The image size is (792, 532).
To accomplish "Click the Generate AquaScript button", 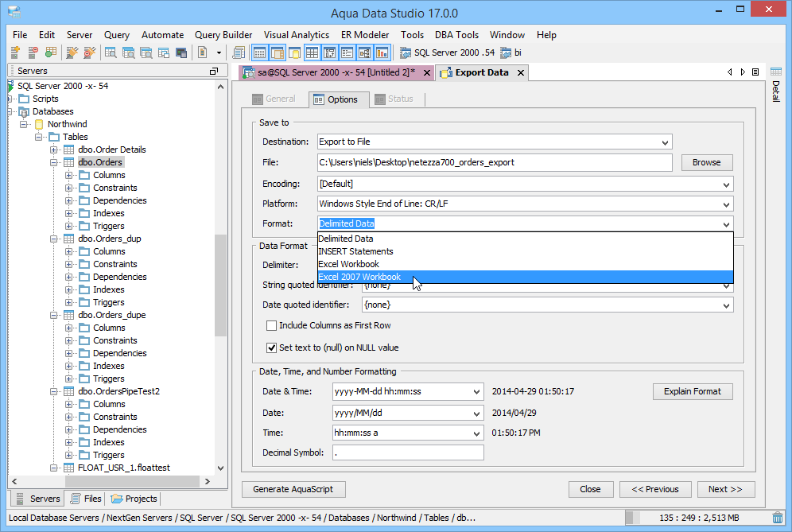I will 296,489.
